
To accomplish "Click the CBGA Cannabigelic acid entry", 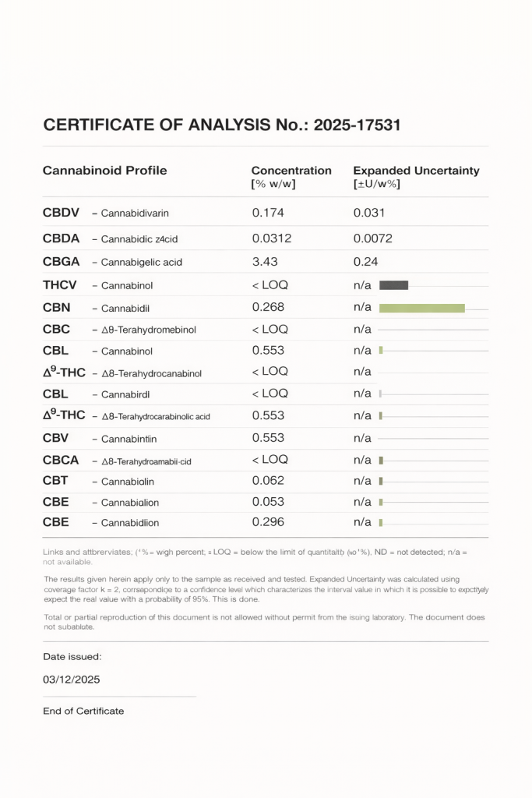I will point(112,262).
